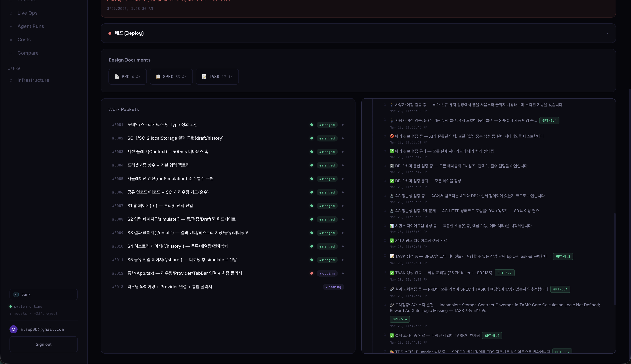Open the SPEC clipboard icon document
Viewport: 631px width, 364px height.
click(158, 76)
